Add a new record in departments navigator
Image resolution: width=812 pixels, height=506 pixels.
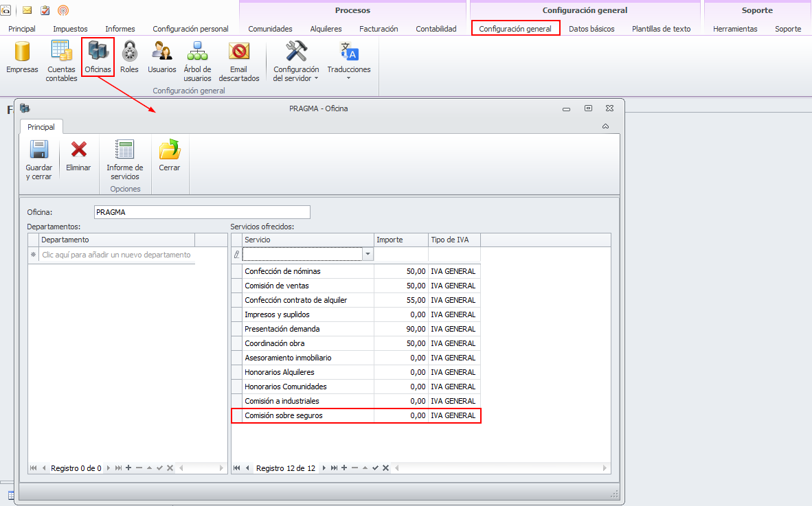128,468
